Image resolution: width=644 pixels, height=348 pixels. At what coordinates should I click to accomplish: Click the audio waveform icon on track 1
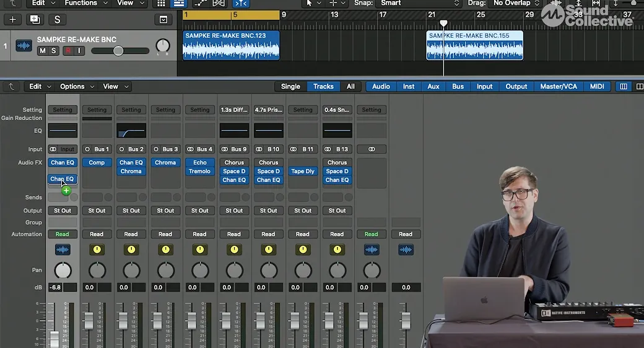24,46
